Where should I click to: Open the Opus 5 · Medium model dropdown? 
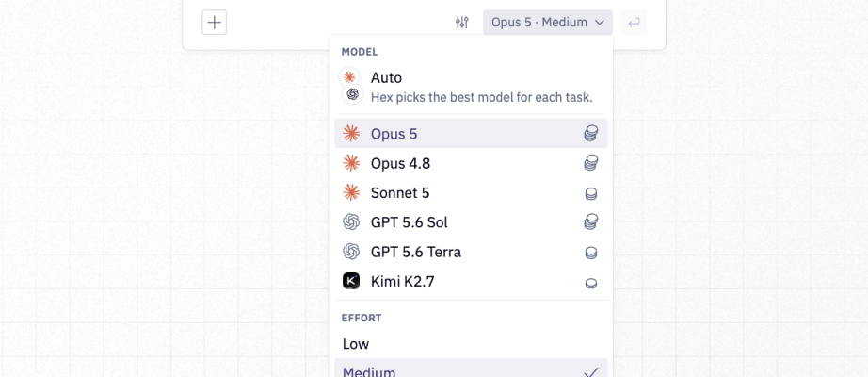click(548, 23)
